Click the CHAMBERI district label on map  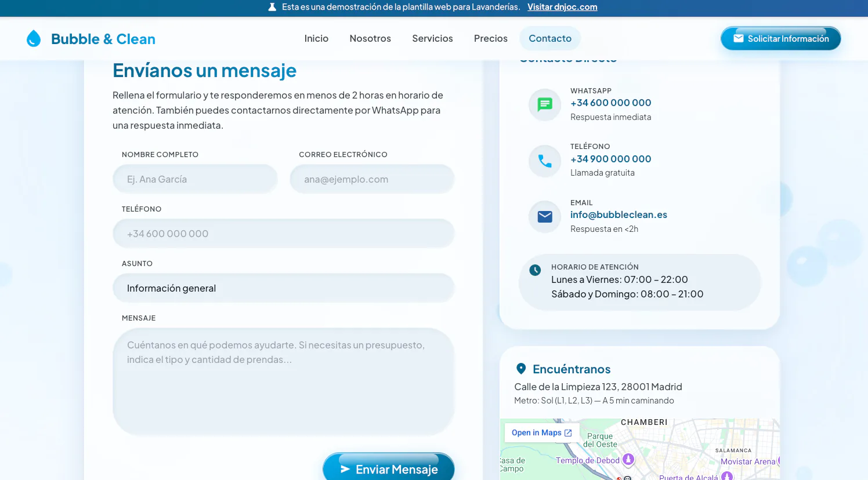[x=644, y=422]
